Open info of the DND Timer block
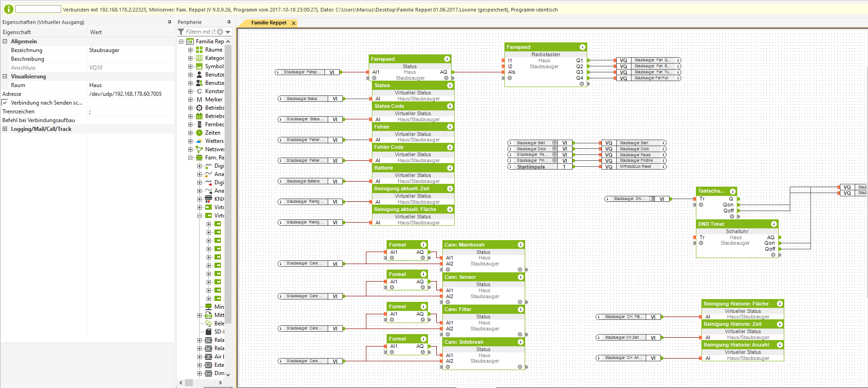This screenshot has width=868, height=388. click(x=774, y=224)
